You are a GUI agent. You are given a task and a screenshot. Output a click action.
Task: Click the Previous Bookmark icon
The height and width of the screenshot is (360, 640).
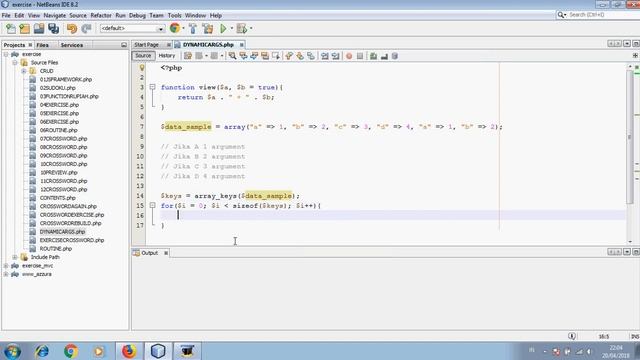pyautogui.click(x=289, y=56)
